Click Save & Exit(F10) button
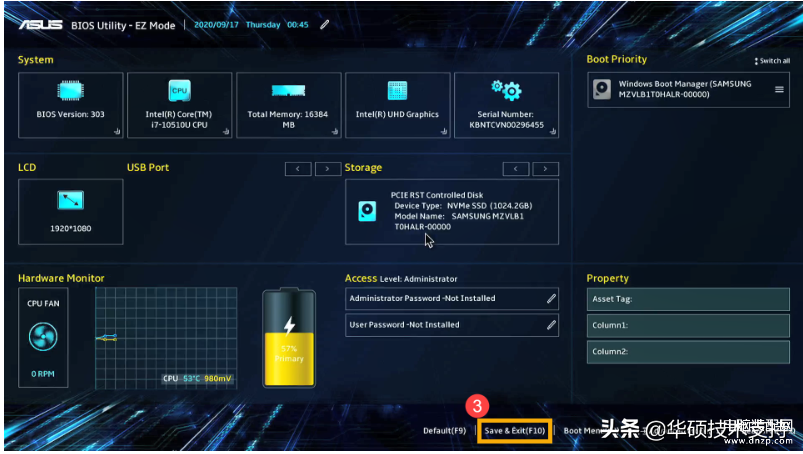 [x=515, y=431]
